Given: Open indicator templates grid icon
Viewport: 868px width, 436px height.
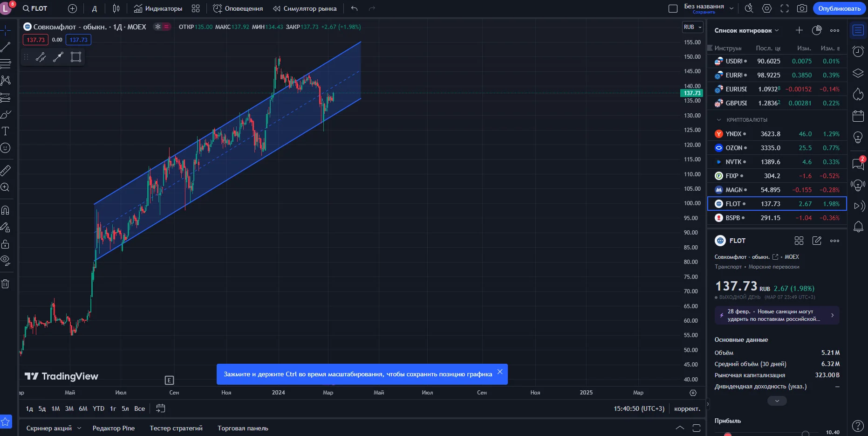Looking at the screenshot, I should pos(196,8).
